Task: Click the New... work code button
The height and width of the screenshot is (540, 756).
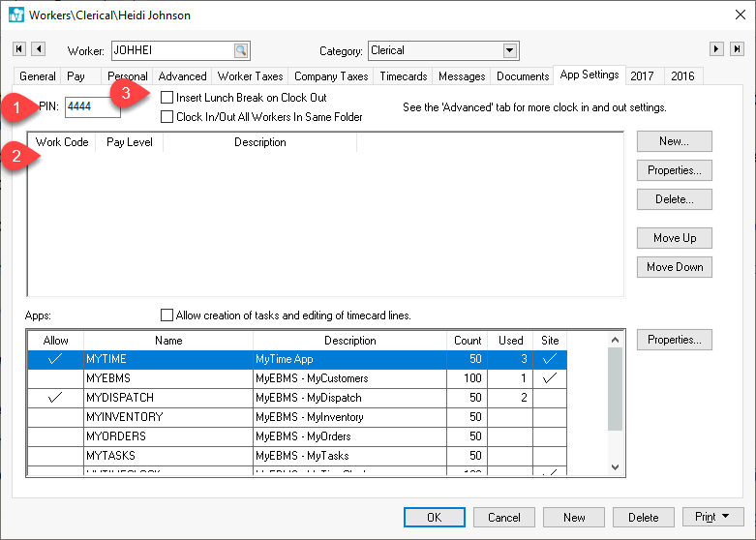Action: (674, 141)
